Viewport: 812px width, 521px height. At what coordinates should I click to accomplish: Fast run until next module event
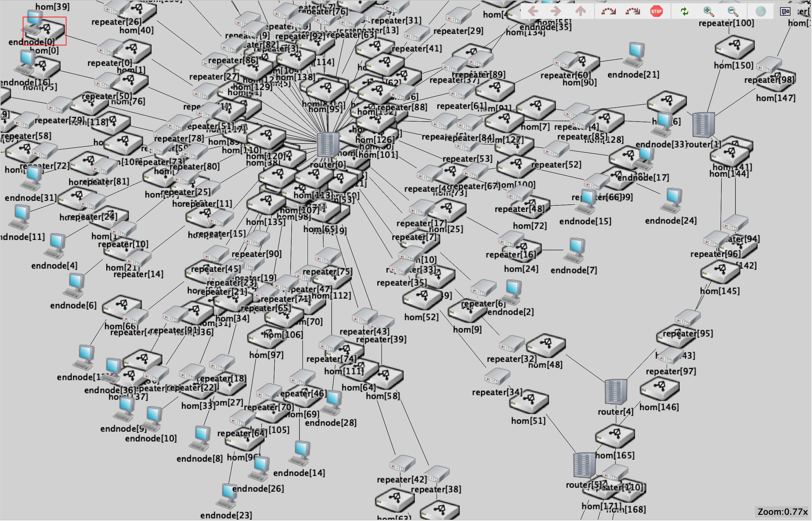click(x=632, y=11)
